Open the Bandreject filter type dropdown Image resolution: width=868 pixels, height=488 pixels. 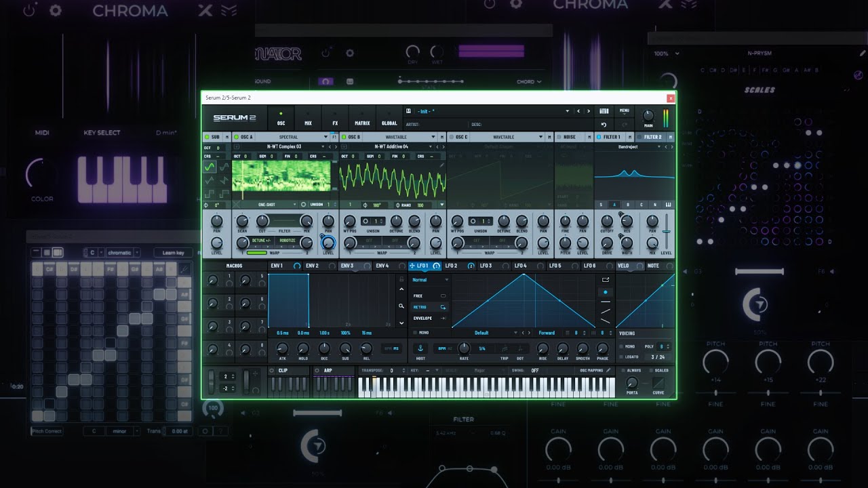(629, 147)
